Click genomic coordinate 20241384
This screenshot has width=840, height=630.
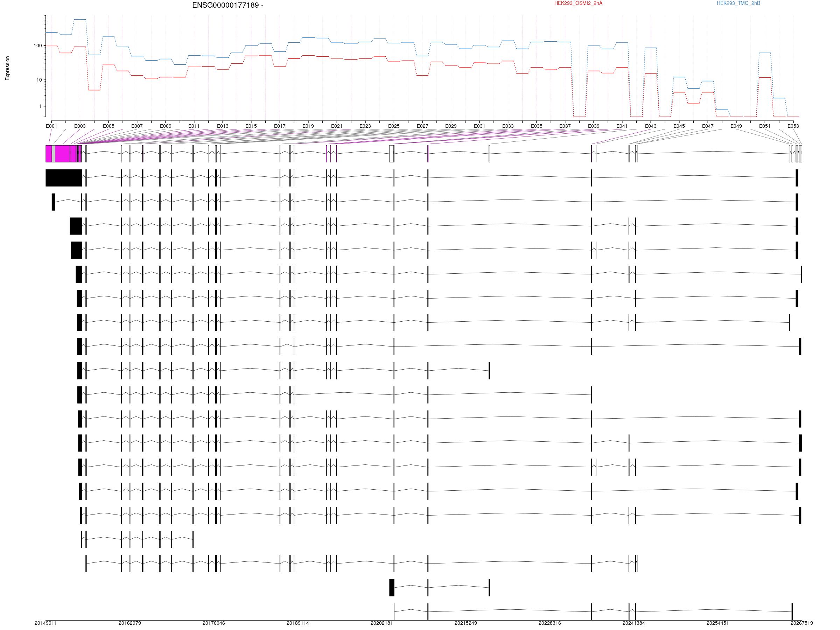pos(633,623)
